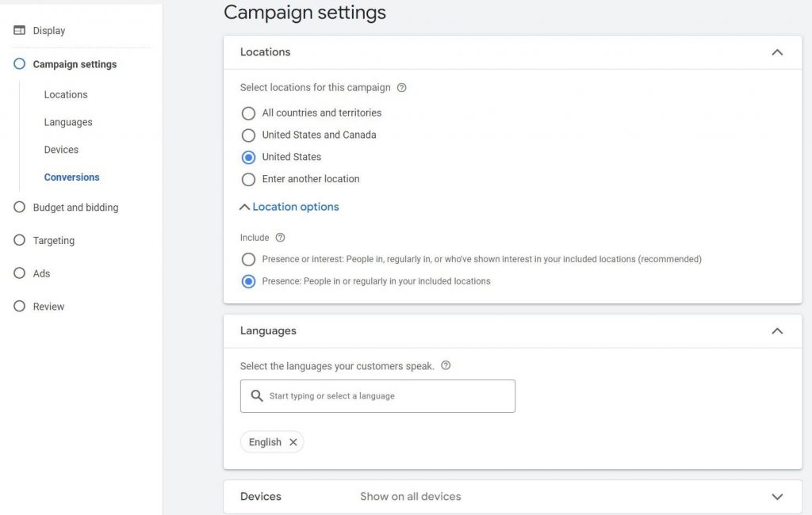Remove the English language chip
812x515 pixels.
click(x=293, y=442)
